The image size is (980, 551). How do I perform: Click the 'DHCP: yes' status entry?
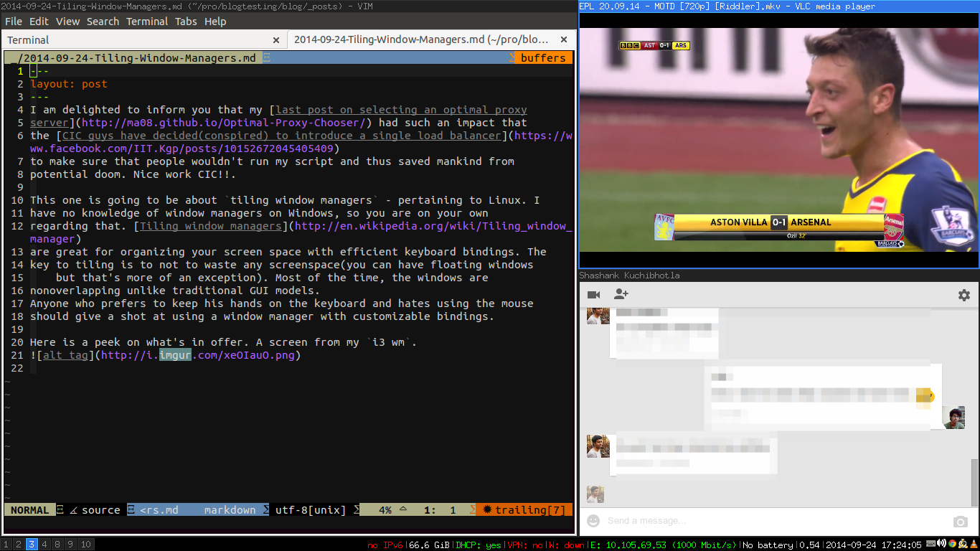479,545
